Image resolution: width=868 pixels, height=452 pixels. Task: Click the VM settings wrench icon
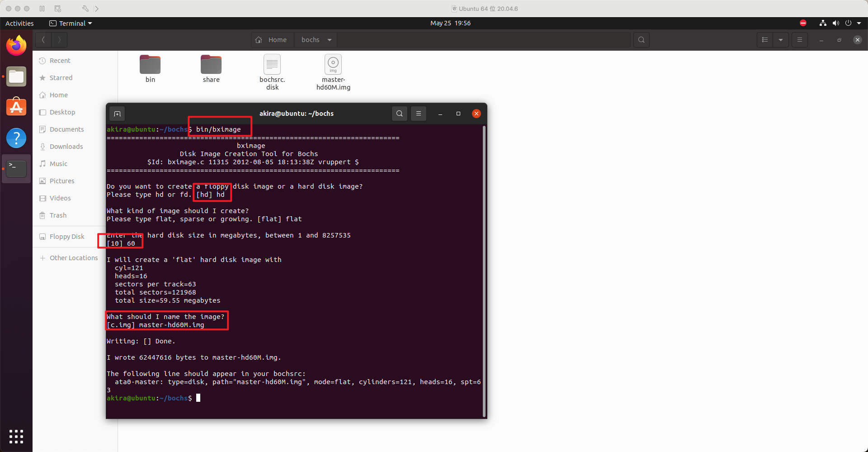[x=85, y=9]
